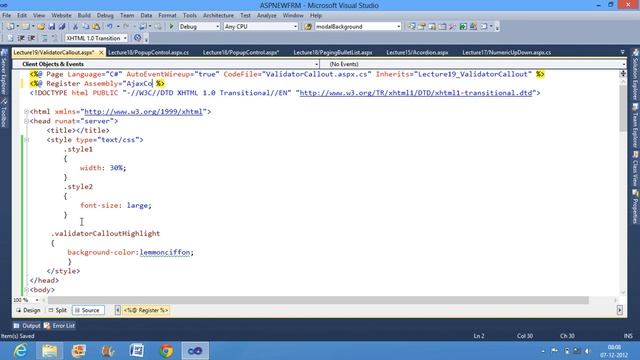Screen dimensions: 640x360
Task: Click the Uncomment selected lines icon
Action: tap(54, 38)
